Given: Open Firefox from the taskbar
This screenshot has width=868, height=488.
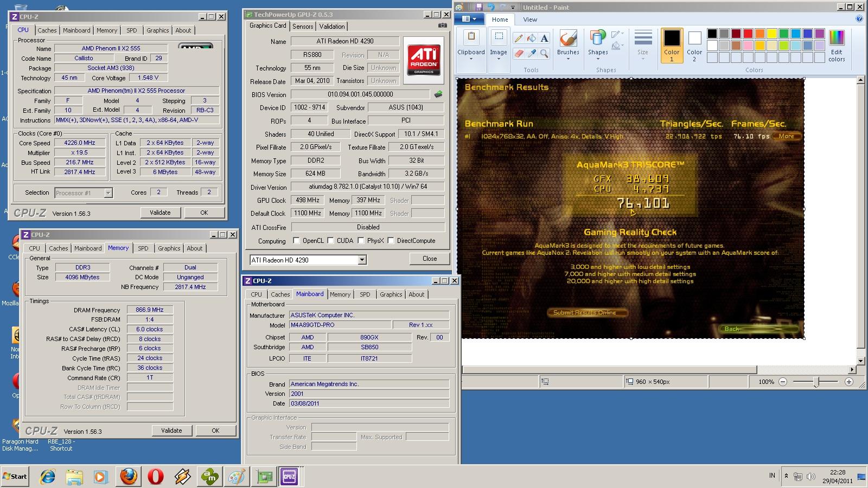Looking at the screenshot, I should point(129,477).
